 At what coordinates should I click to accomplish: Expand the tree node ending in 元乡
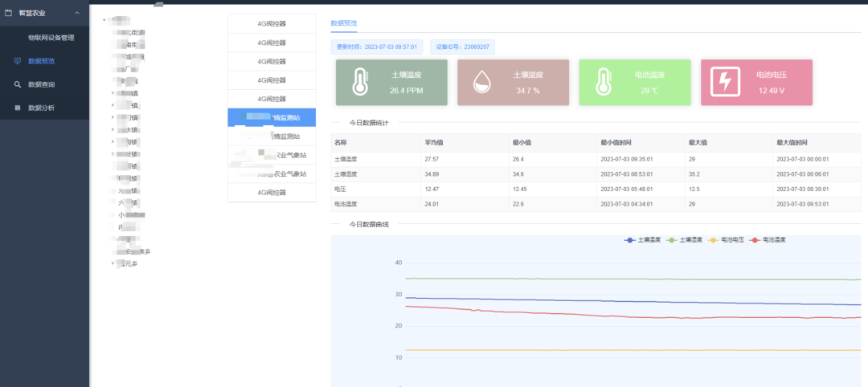click(113, 263)
